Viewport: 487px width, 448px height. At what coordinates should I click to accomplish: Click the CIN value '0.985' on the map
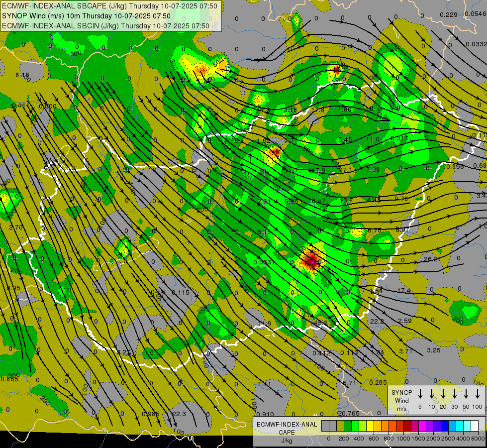click(151, 414)
